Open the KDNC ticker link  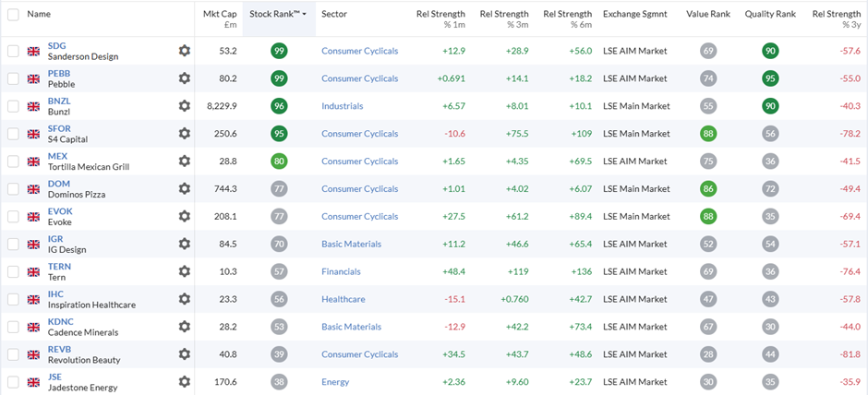point(60,322)
